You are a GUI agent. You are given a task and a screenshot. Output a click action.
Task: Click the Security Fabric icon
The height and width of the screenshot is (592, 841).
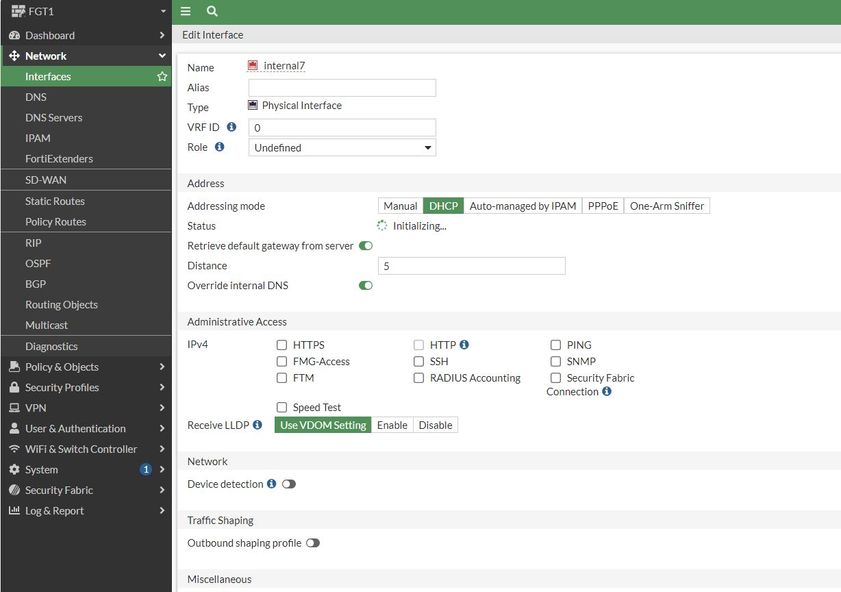[14, 490]
